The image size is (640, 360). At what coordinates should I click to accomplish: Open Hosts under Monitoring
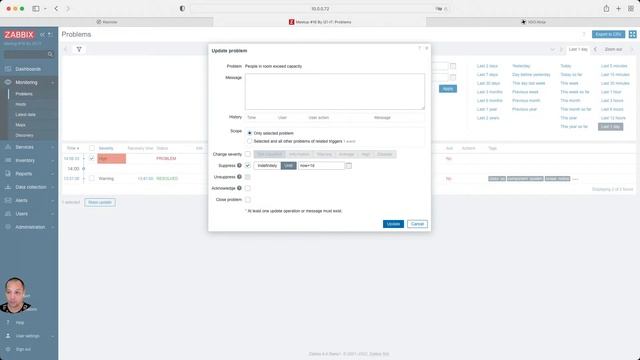tap(21, 104)
